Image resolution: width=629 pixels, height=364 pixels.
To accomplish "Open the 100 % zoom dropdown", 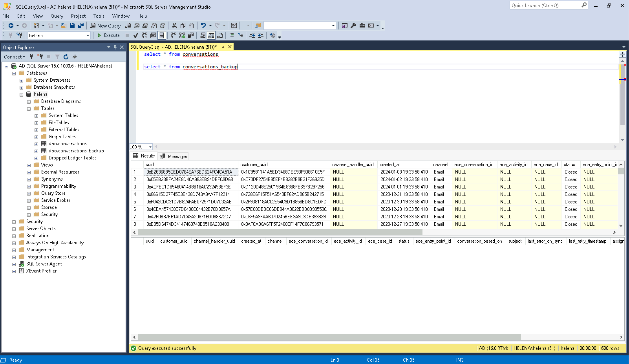I will (x=150, y=147).
